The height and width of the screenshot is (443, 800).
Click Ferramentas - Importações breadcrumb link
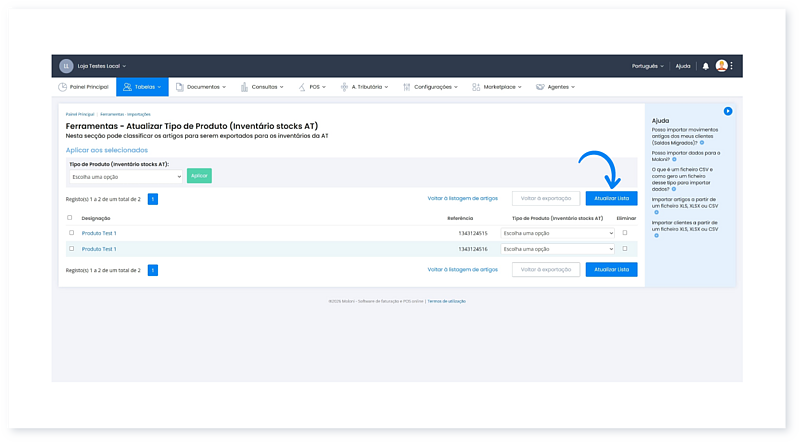[125, 114]
